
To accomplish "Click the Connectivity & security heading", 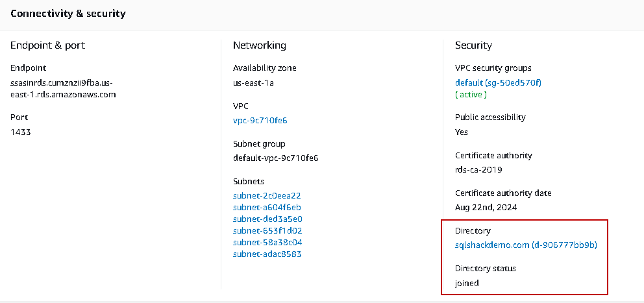I will [x=68, y=13].
